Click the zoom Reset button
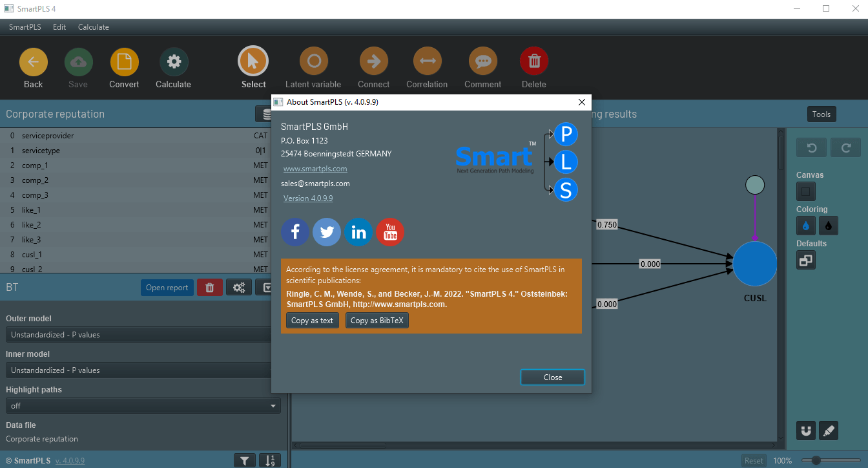This screenshot has width=868, height=468. pos(754,461)
